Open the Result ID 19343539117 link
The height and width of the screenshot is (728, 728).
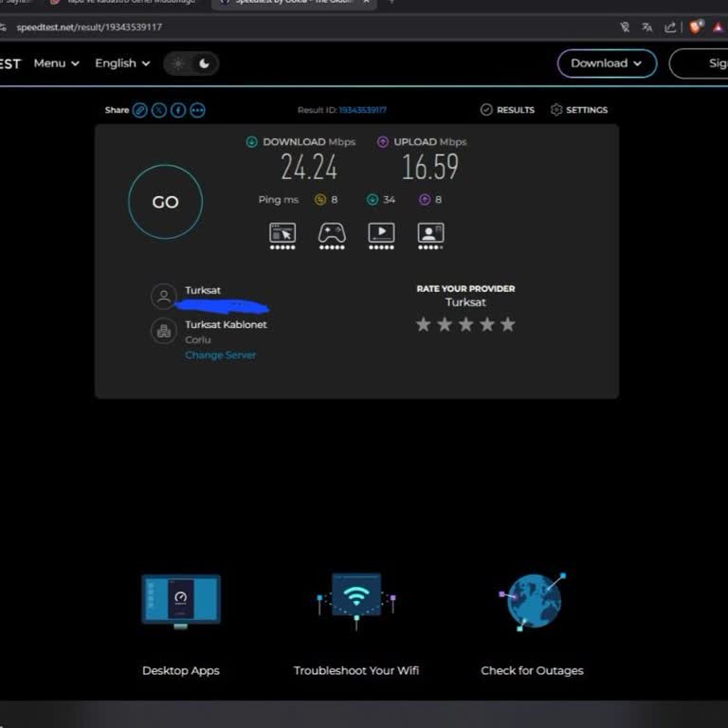tap(363, 110)
